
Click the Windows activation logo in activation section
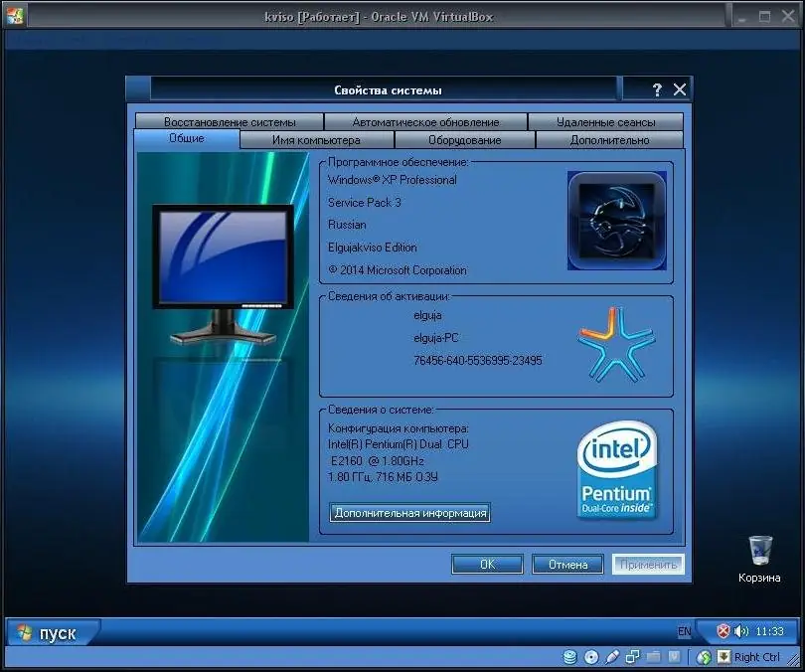(617, 345)
